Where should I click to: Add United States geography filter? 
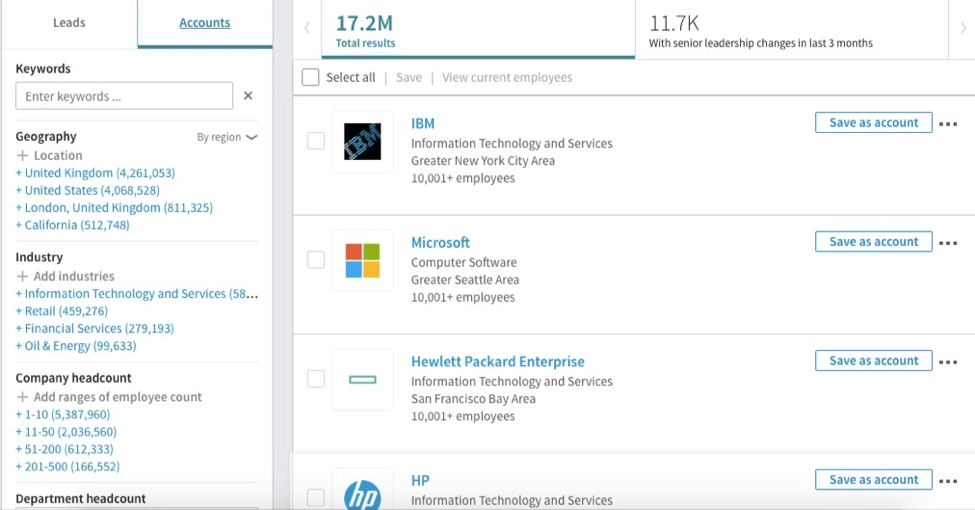88,190
